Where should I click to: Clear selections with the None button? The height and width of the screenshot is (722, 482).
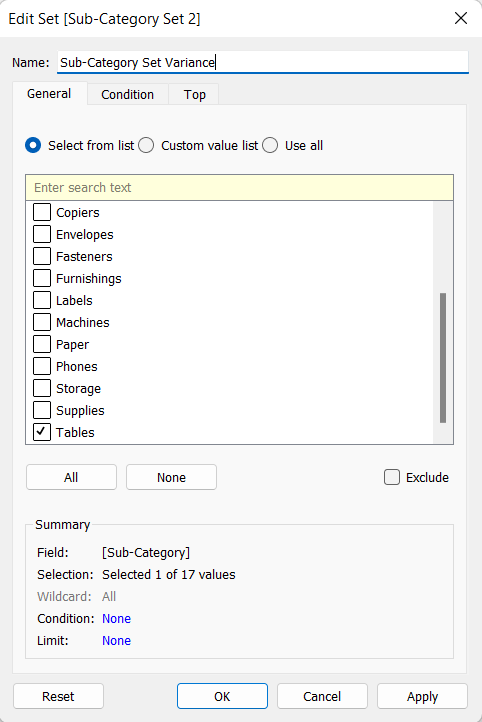pos(171,477)
